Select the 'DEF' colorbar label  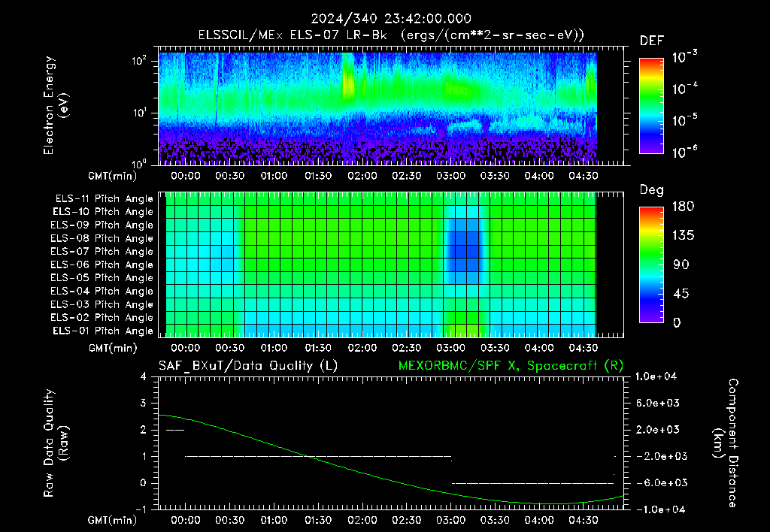click(652, 41)
